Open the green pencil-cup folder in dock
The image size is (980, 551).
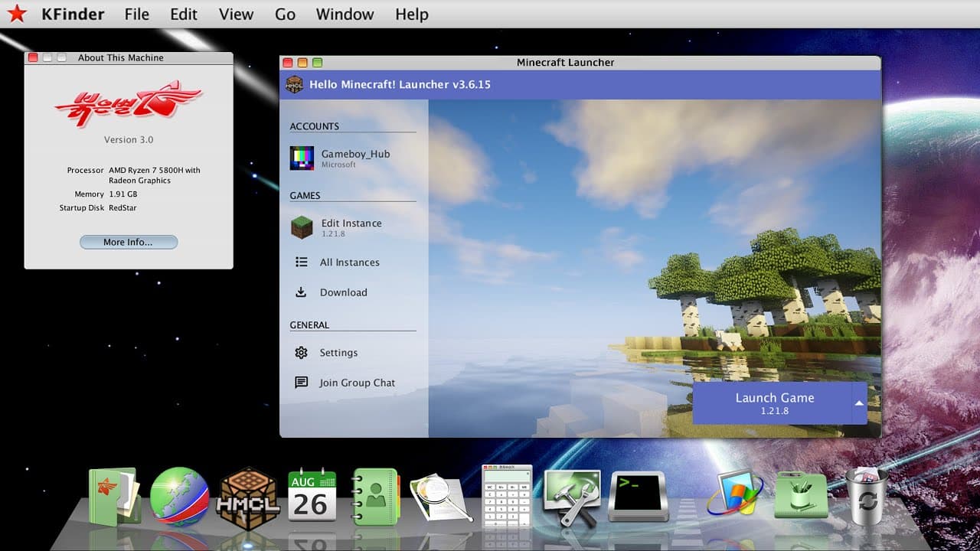801,496
